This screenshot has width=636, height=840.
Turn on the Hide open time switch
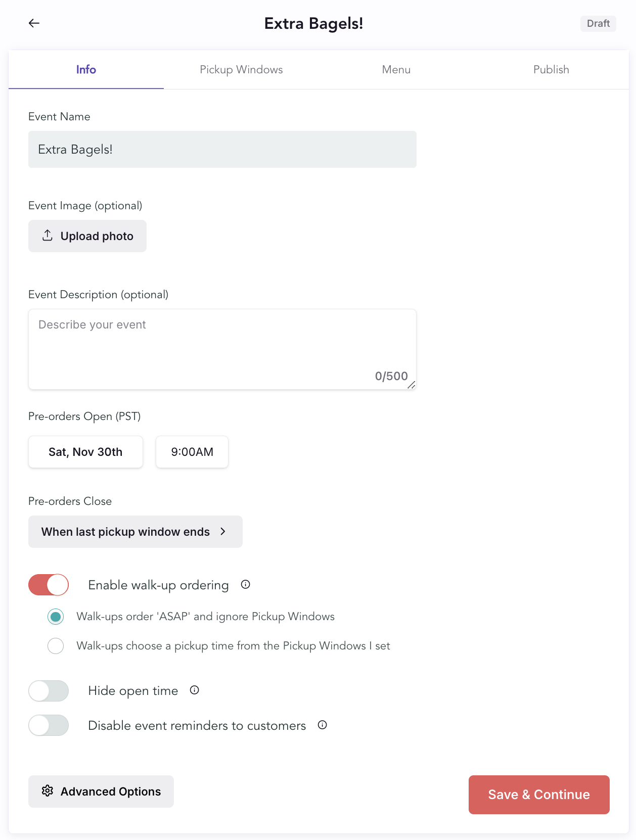(49, 691)
